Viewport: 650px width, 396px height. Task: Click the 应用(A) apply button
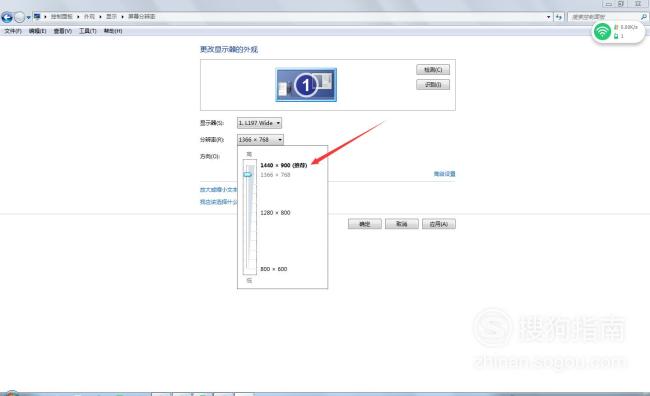pyautogui.click(x=439, y=224)
